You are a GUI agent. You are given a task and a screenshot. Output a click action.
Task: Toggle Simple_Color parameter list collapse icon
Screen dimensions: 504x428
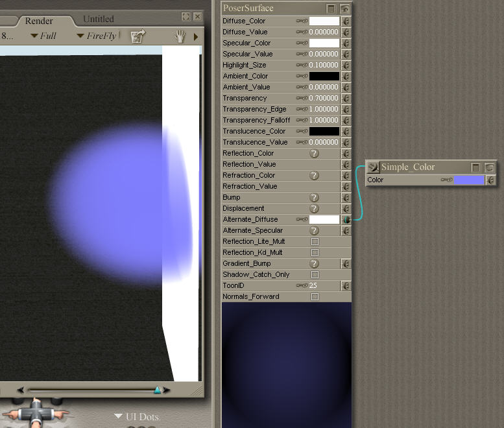pos(475,167)
